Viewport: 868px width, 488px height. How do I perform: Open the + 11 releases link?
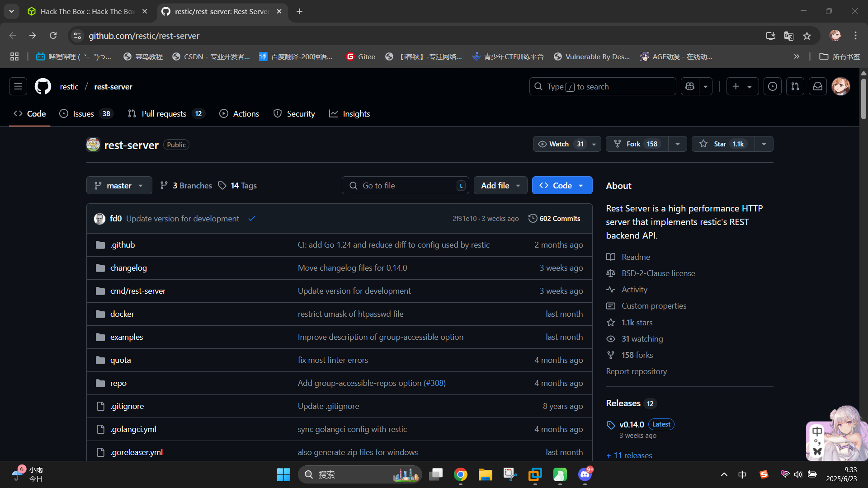click(629, 455)
